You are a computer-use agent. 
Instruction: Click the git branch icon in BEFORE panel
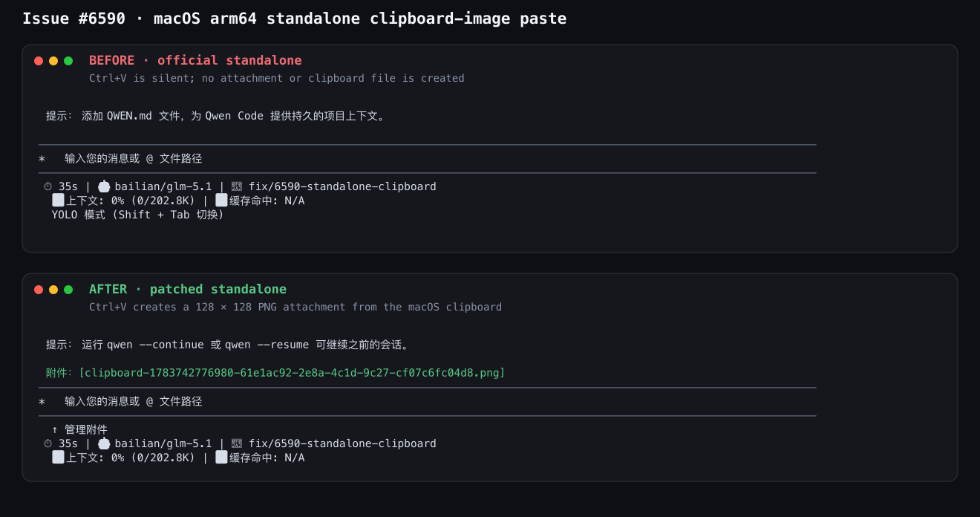coord(237,186)
